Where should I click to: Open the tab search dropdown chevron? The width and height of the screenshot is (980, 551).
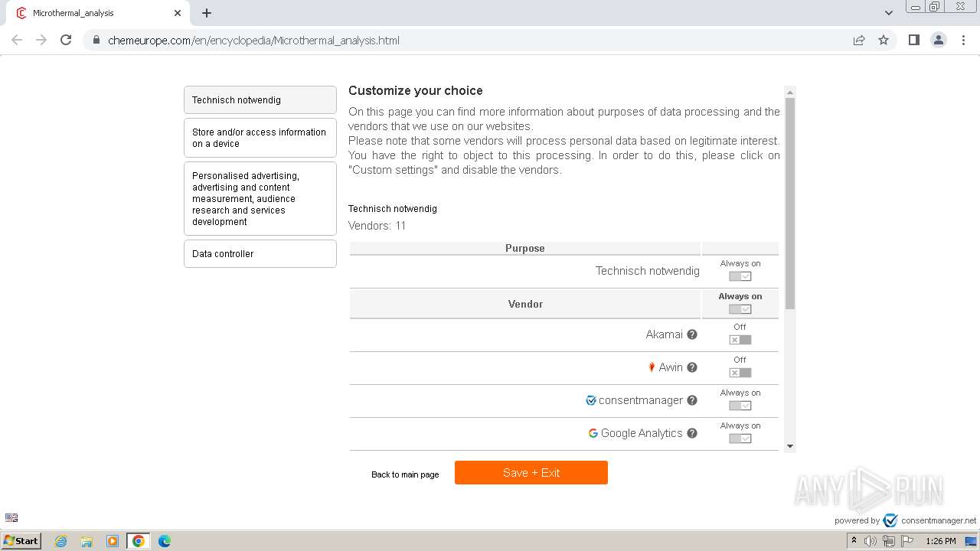(888, 13)
